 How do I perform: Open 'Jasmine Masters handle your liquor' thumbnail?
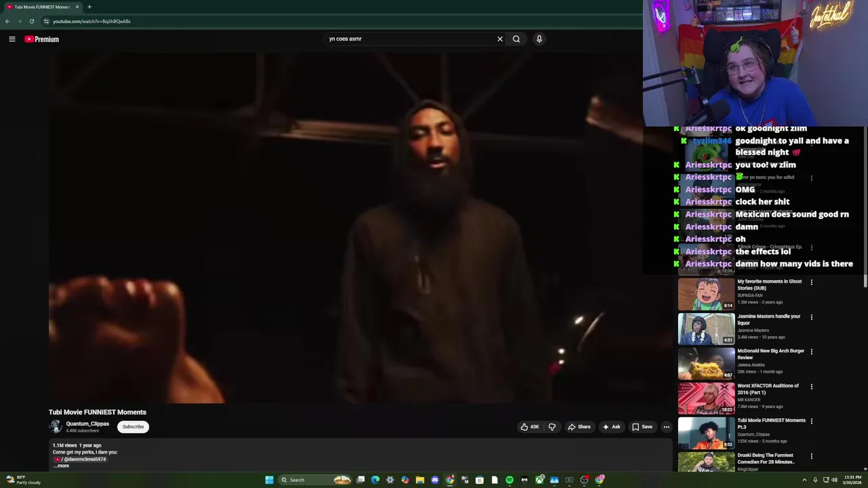706,328
